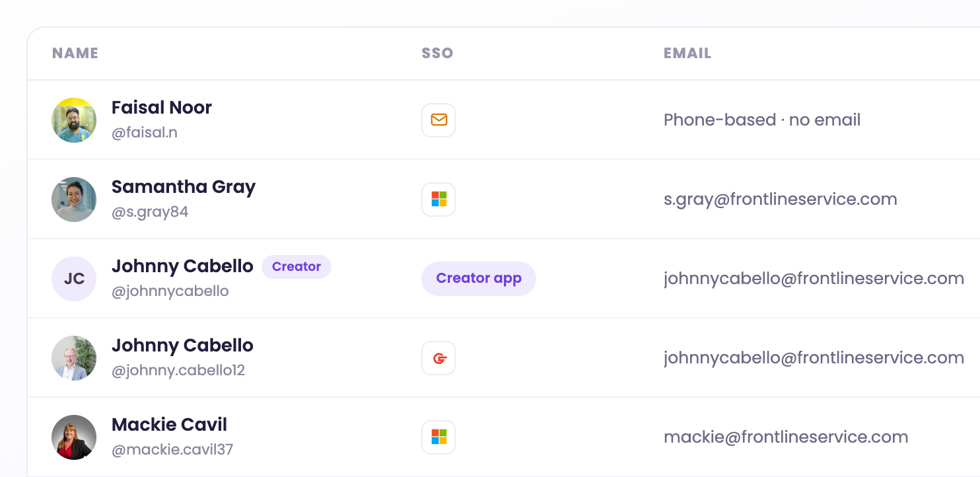This screenshot has width=980, height=477.
Task: Click the @johnny.cabello12 username
Action: 178,371
